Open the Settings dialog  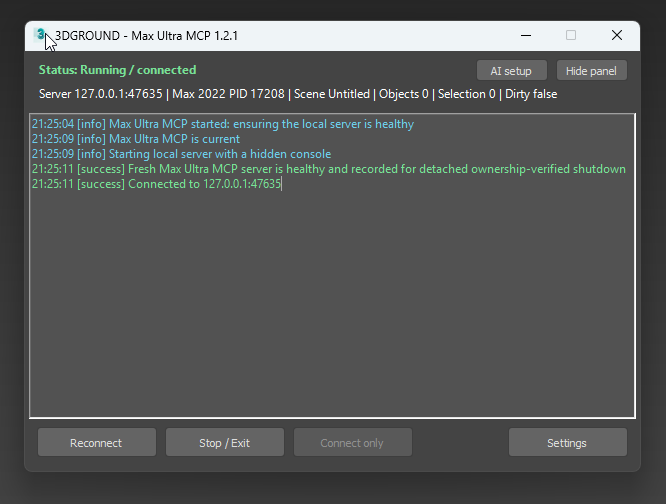point(567,442)
